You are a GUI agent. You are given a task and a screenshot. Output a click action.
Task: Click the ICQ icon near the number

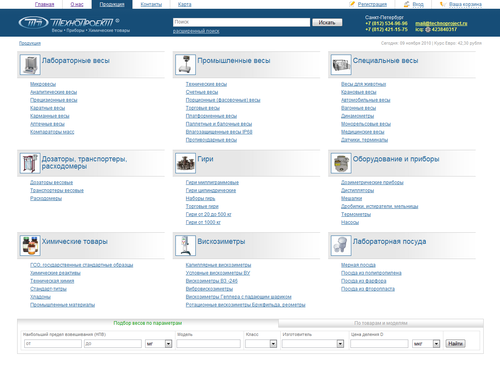(x=428, y=30)
